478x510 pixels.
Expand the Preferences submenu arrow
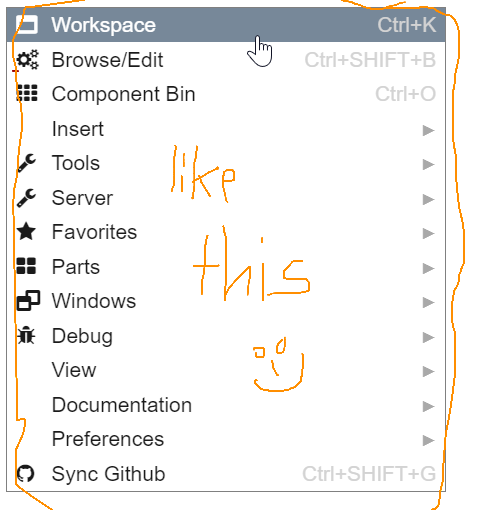pos(428,440)
